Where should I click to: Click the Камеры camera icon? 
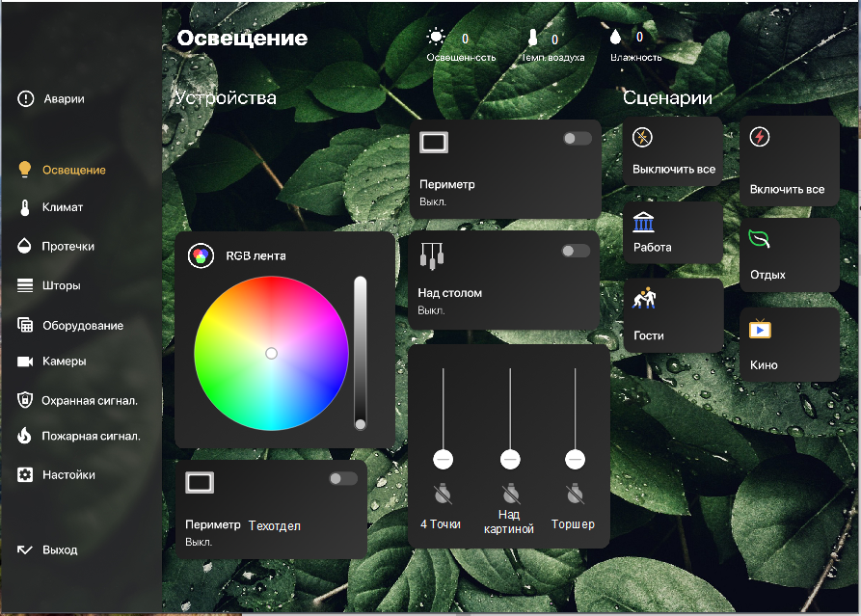[x=25, y=362]
